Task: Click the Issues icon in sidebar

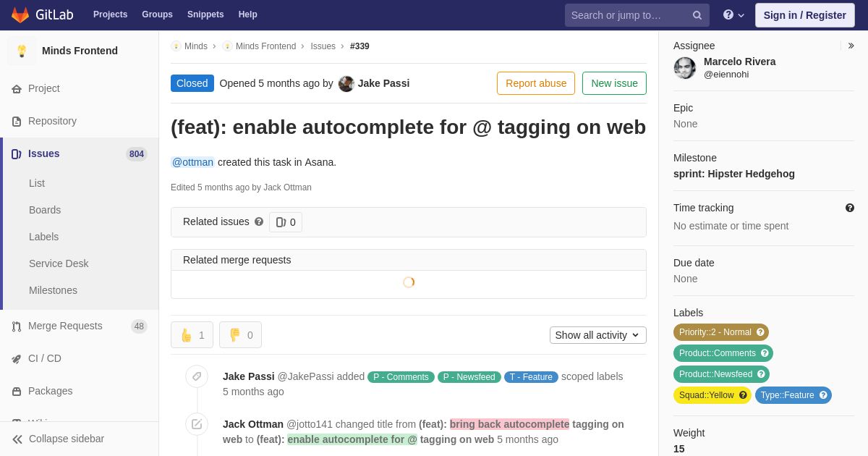Action: [17, 154]
